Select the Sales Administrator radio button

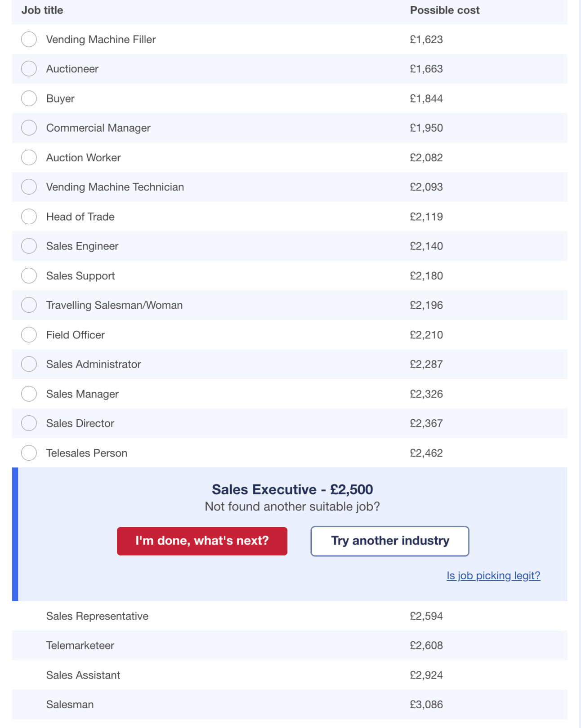point(29,364)
